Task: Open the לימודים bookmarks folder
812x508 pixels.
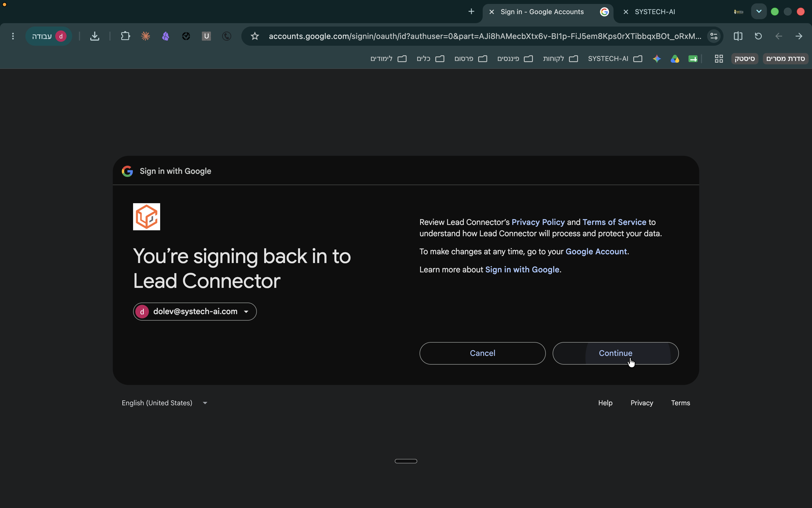Action: [x=388, y=59]
